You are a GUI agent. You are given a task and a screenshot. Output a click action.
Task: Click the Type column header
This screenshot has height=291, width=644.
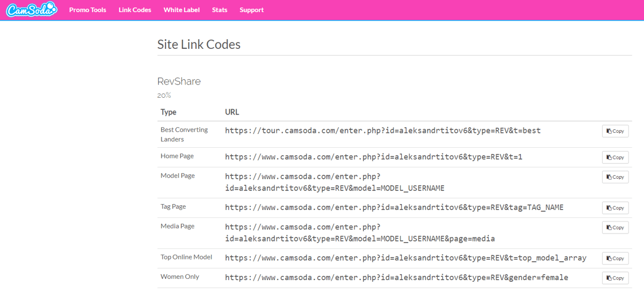click(x=168, y=112)
